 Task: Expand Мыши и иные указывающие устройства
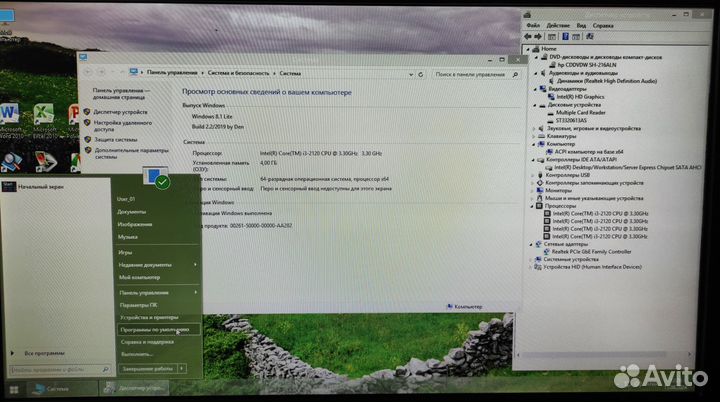pos(532,198)
